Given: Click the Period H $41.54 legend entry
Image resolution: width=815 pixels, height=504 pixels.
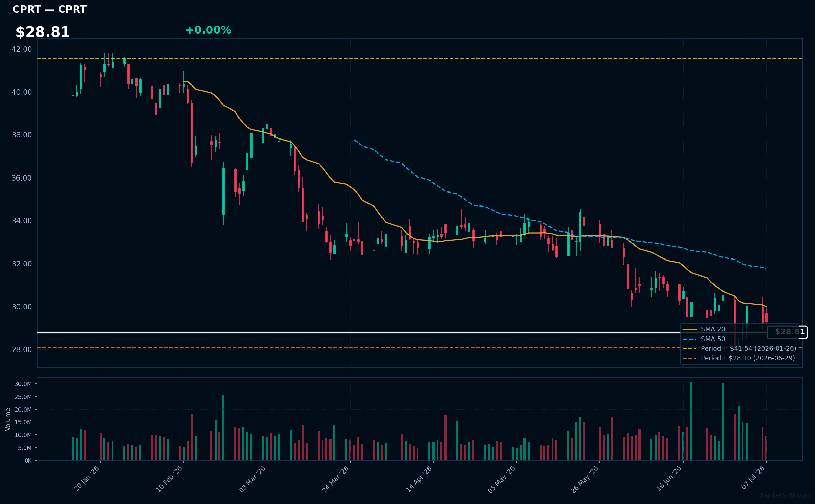Looking at the screenshot, I should tap(749, 348).
